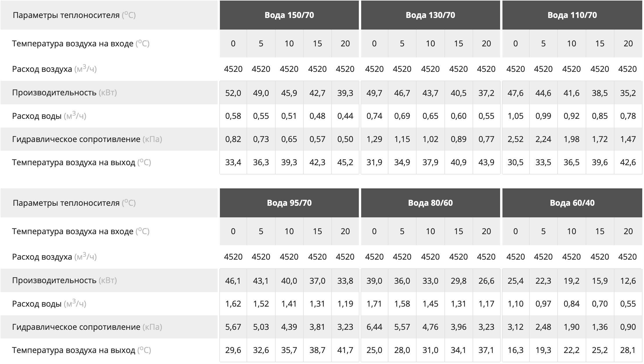Select the Вода 80/60 header
The width and height of the screenshot is (644, 364).
tap(430, 203)
